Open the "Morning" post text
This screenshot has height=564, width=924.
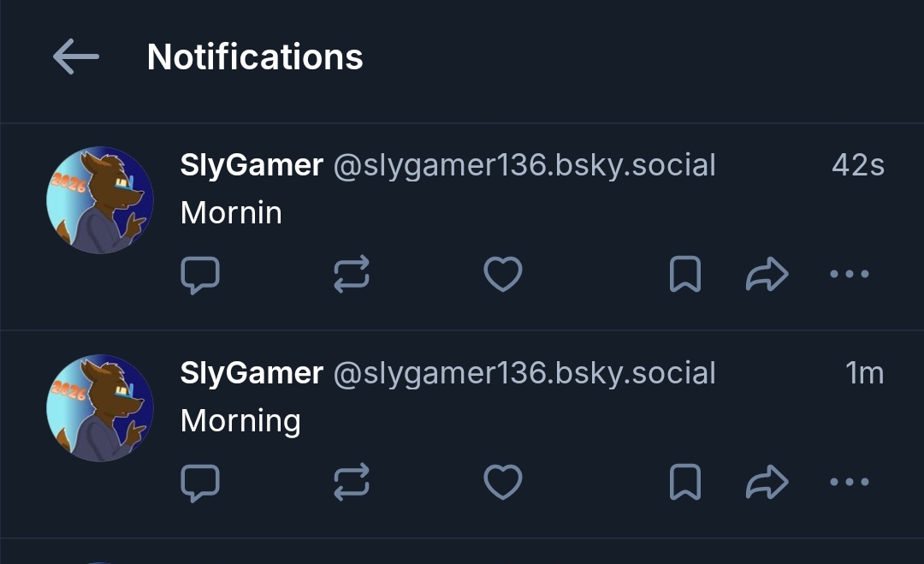[x=240, y=420]
